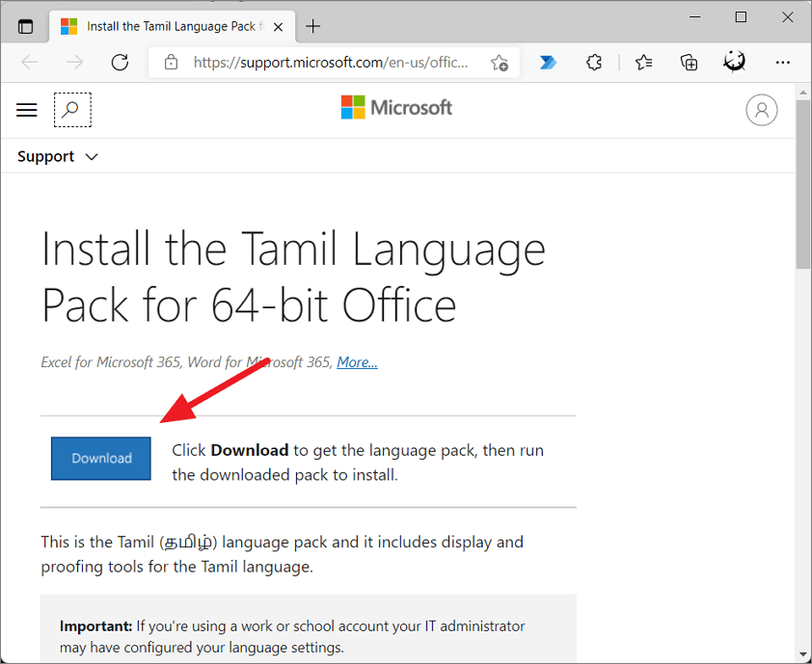This screenshot has width=812, height=664.
Task: Open the Favorites star icon
Action: pos(641,62)
